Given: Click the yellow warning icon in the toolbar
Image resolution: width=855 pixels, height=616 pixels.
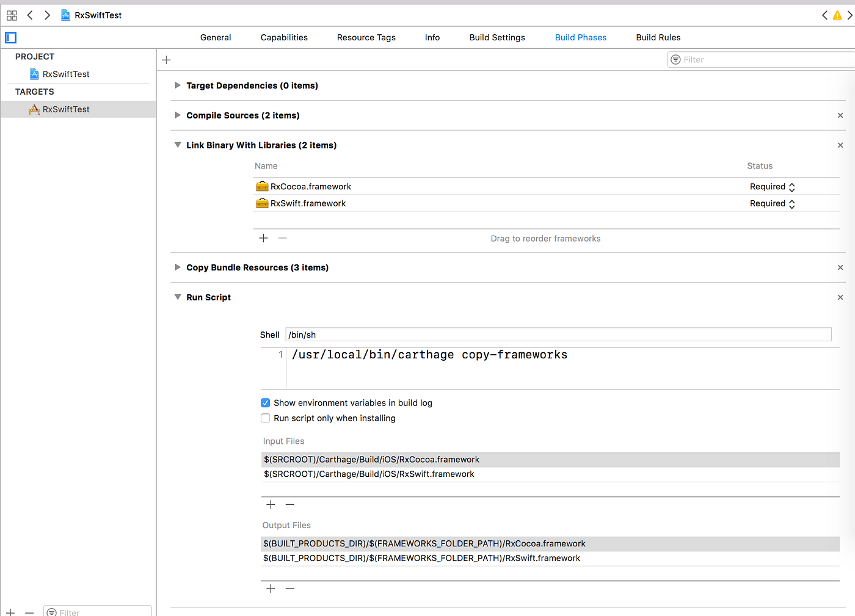Looking at the screenshot, I should click(837, 15).
